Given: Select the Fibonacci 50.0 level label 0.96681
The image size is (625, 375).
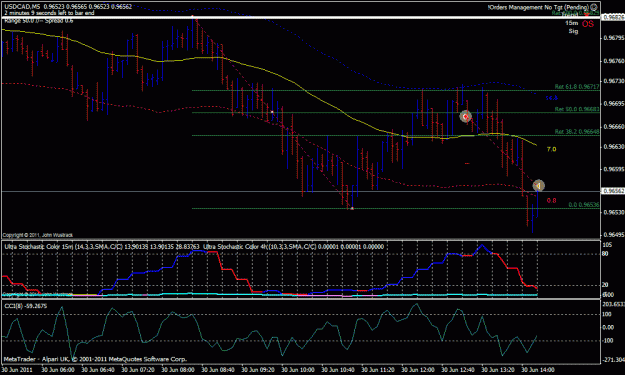Looking at the screenshot, I should point(576,109).
